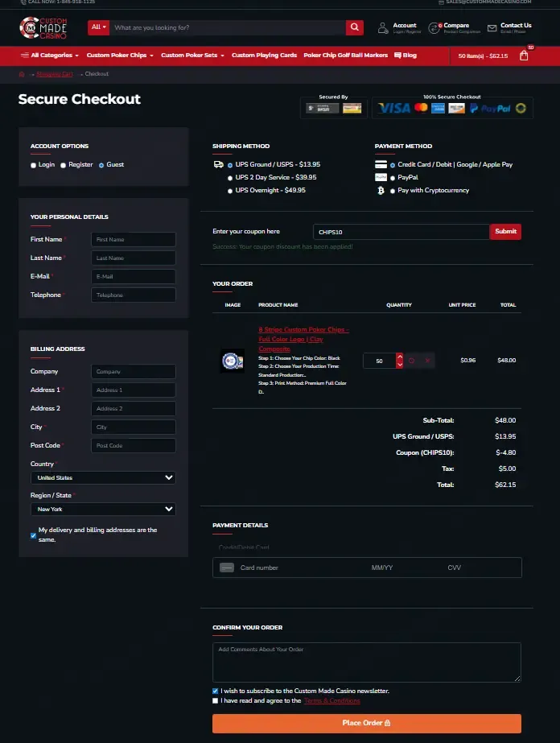Viewport: 560px width, 743px height.
Task: Go to Shopping Cart breadcrumb link
Action: tap(55, 74)
